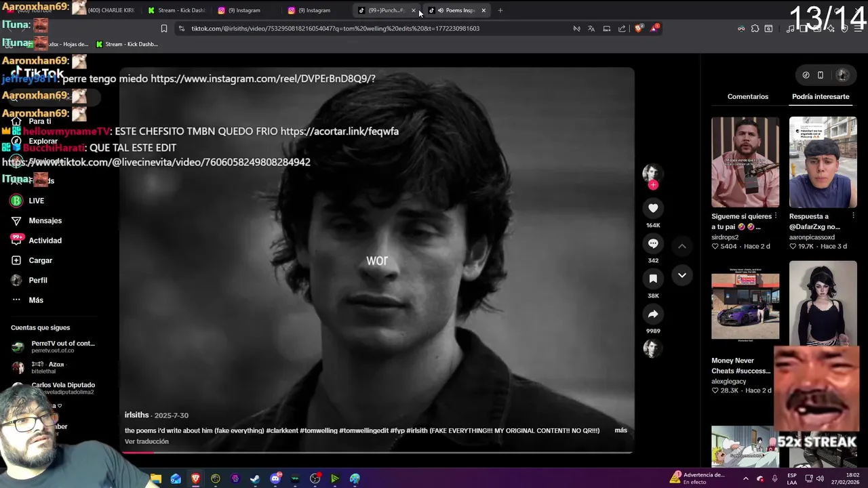This screenshot has height=488, width=868.
Task: Open the Brave Shields lion icon
Action: tap(638, 28)
